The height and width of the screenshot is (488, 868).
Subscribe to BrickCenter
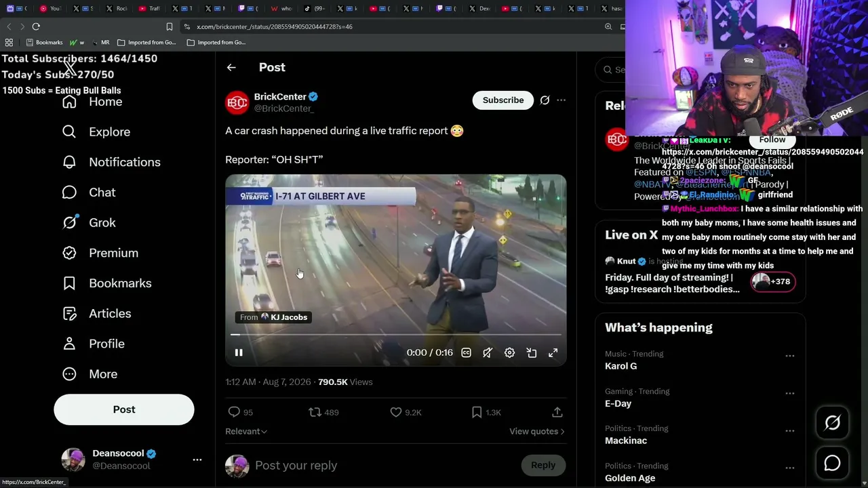[503, 100]
